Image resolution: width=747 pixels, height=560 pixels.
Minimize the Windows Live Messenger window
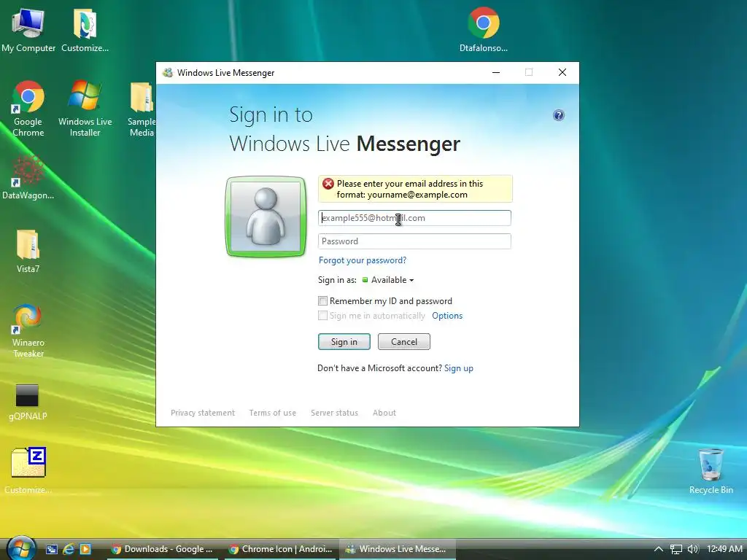496,72
